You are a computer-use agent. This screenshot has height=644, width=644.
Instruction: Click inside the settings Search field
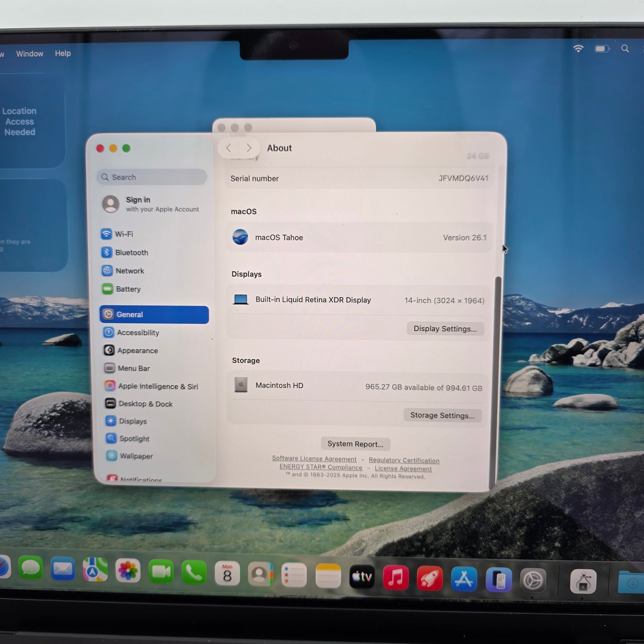point(151,177)
